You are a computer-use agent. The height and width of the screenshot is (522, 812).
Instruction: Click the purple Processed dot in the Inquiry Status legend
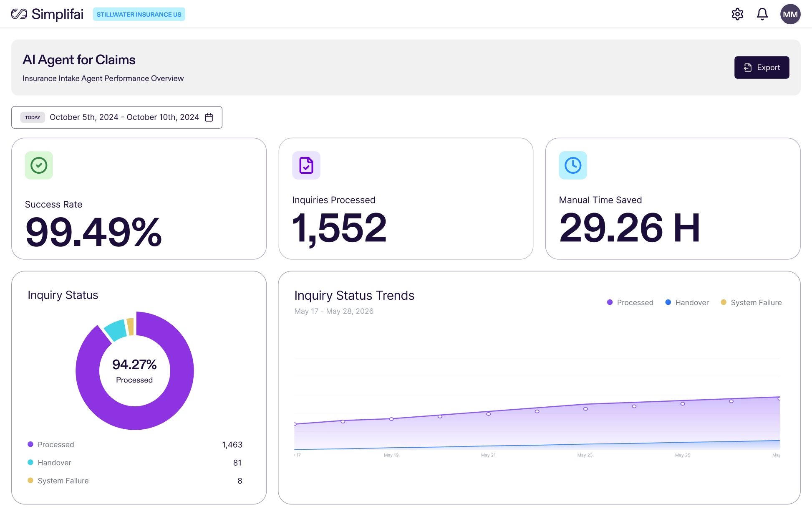click(x=30, y=444)
